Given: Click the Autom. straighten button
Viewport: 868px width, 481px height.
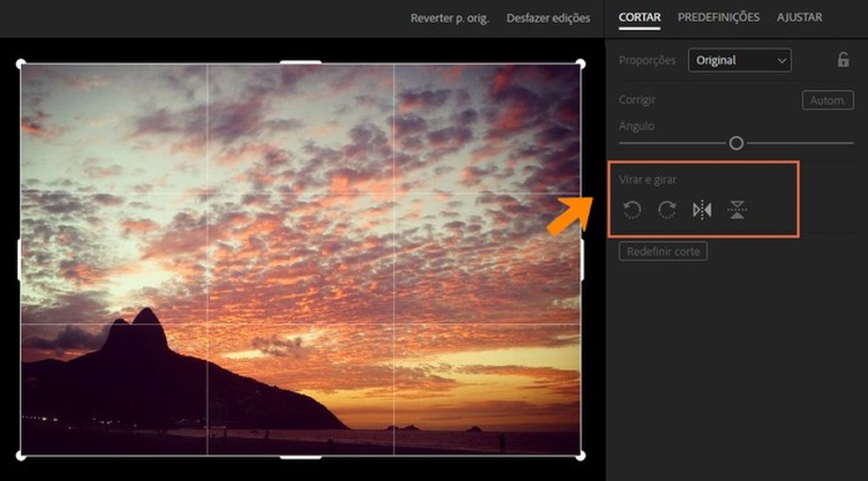Looking at the screenshot, I should tap(828, 101).
